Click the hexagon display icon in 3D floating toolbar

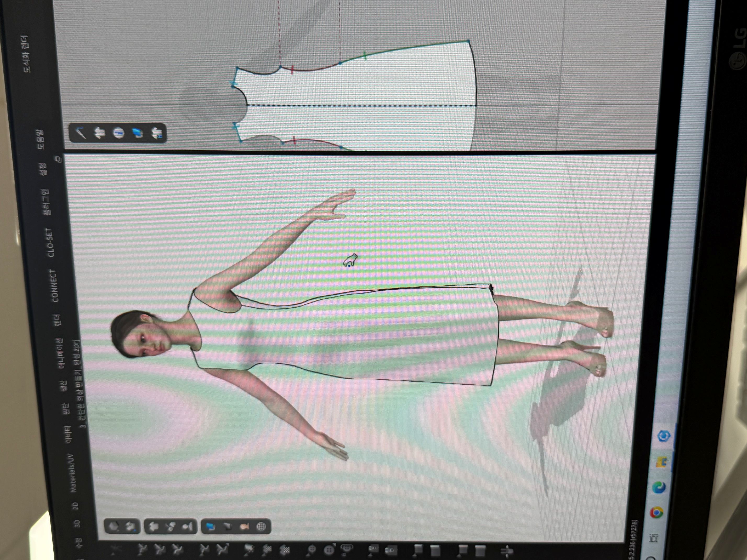(x=114, y=526)
